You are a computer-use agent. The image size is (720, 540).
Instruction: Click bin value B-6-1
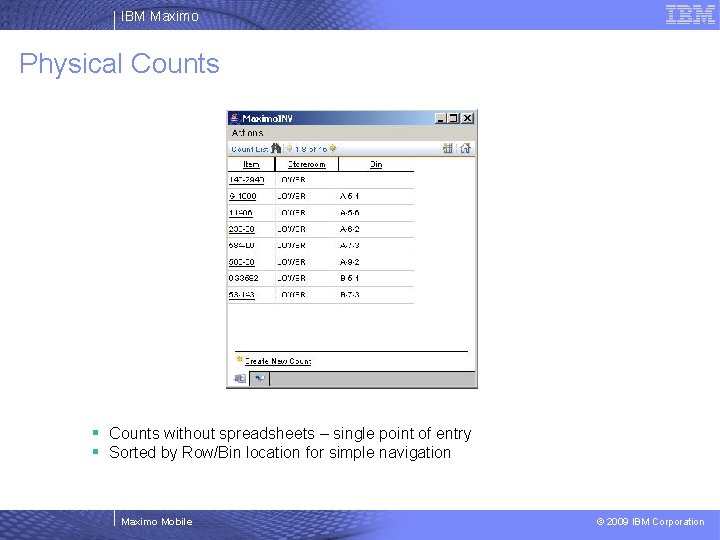tap(349, 278)
